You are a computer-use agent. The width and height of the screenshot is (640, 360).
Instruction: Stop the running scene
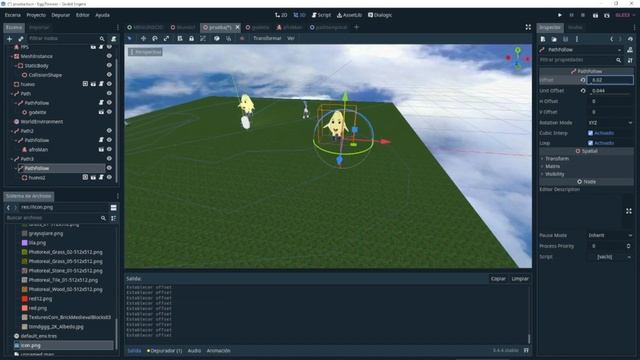pos(583,15)
